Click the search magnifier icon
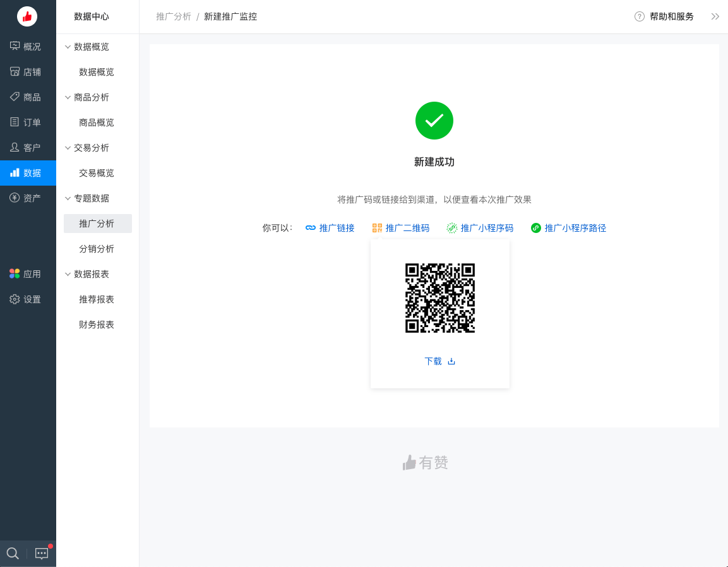The height and width of the screenshot is (567, 728). (x=13, y=553)
